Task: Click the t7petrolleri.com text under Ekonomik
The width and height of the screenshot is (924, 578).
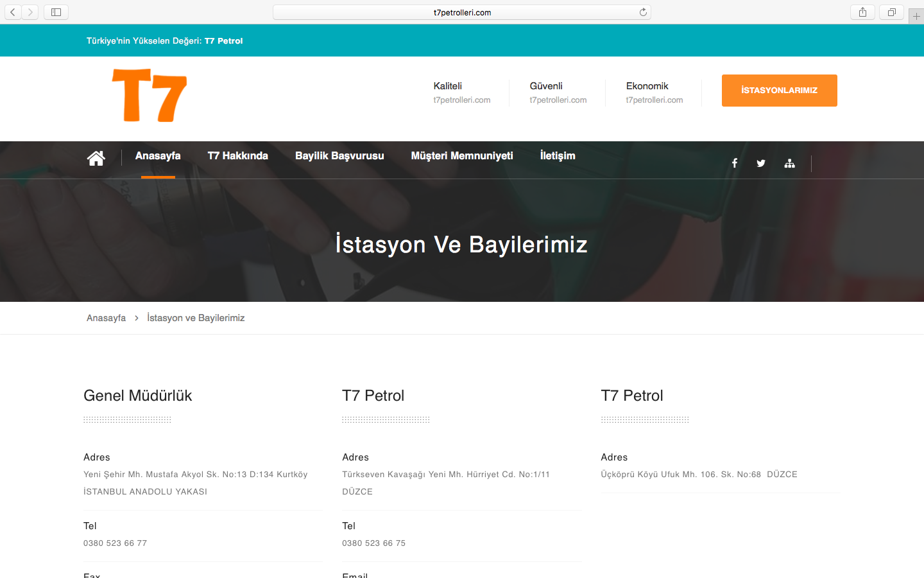Action: pyautogui.click(x=654, y=100)
